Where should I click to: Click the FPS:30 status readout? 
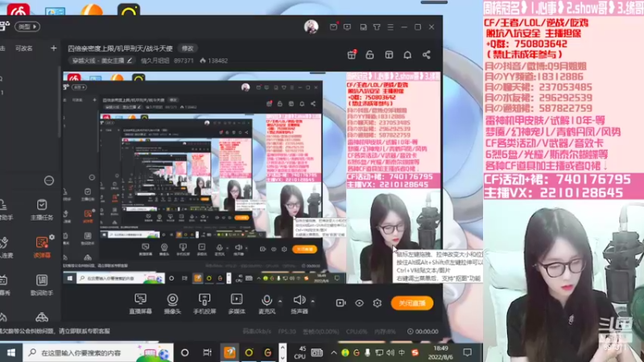[x=287, y=331]
